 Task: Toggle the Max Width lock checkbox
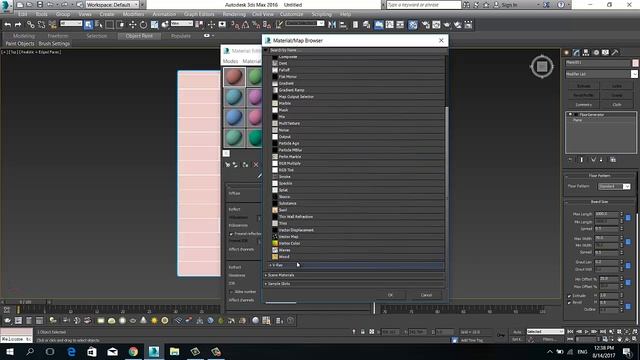click(x=628, y=242)
